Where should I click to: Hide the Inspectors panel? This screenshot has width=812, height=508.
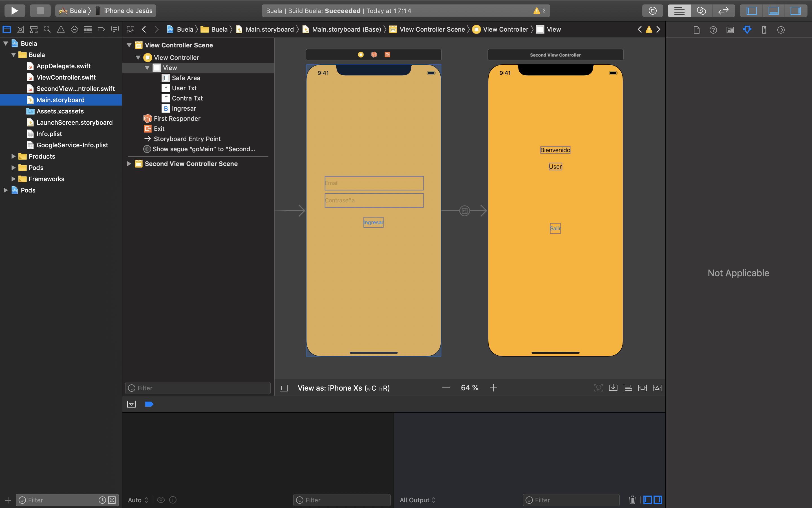[795, 11]
